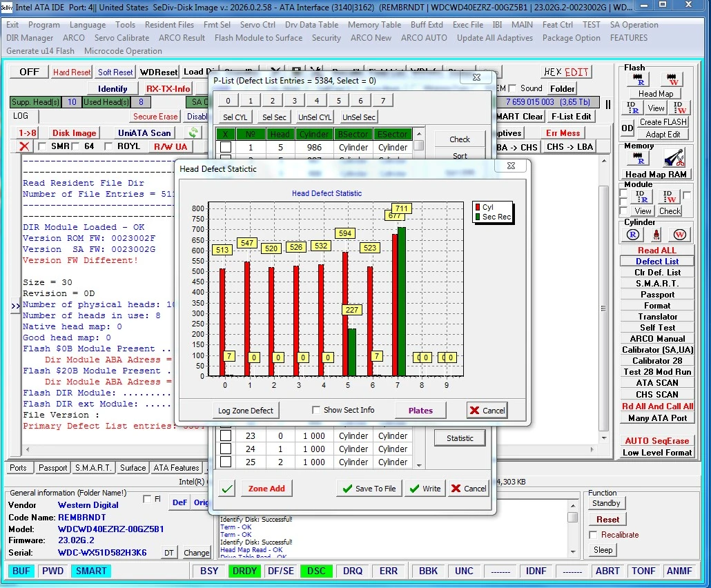
Task: Switch to the Surface tab
Action: [133, 468]
